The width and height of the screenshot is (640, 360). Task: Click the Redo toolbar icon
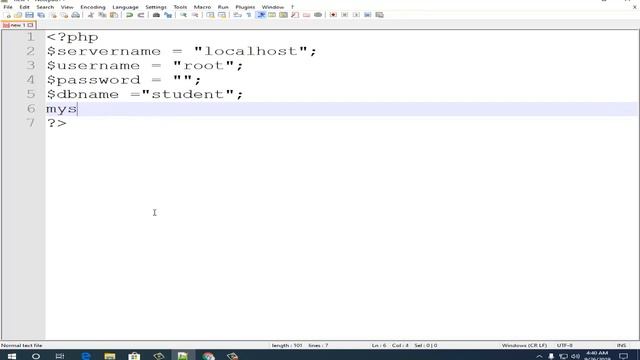pyautogui.click(x=141, y=15)
